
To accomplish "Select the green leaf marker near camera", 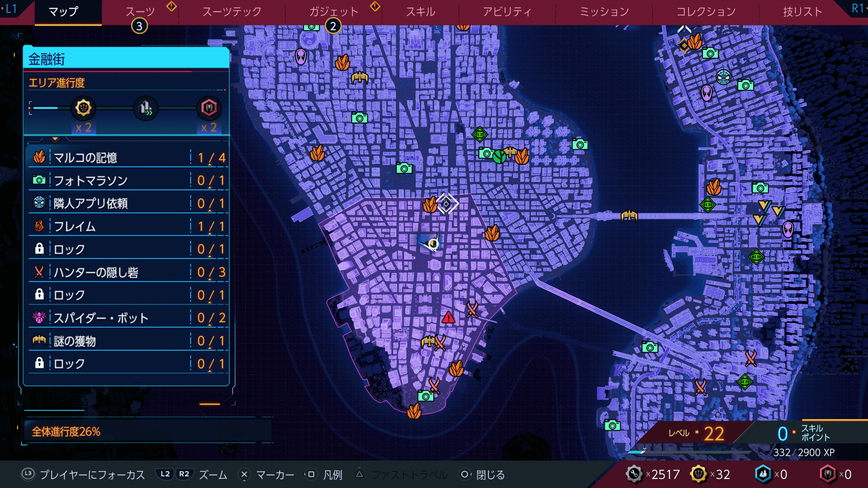I will pos(499,157).
